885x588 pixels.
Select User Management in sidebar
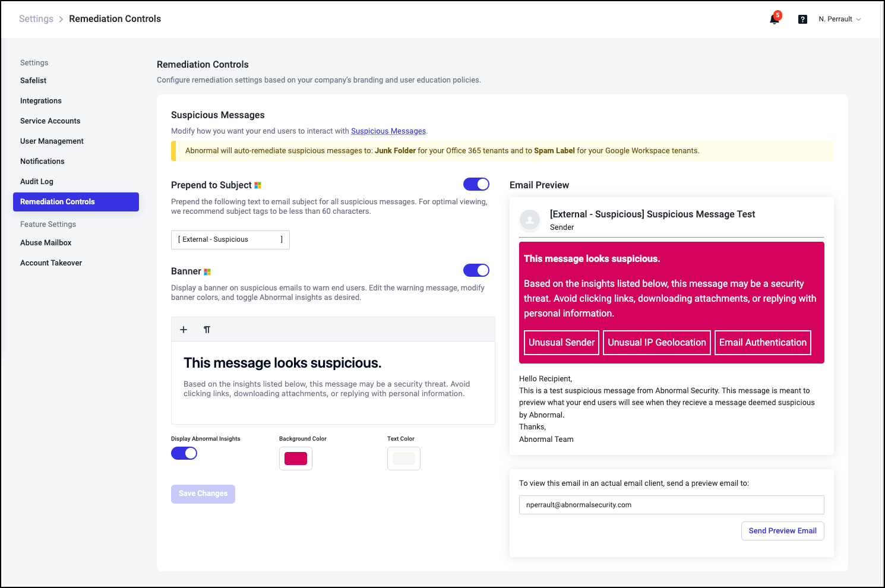52,141
